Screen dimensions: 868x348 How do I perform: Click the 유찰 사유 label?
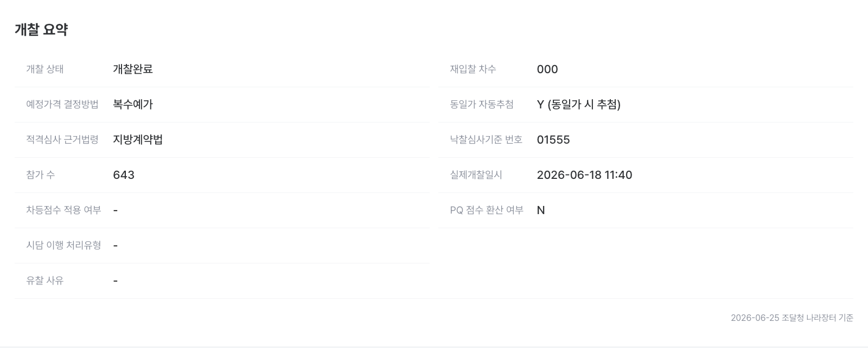pyautogui.click(x=45, y=280)
